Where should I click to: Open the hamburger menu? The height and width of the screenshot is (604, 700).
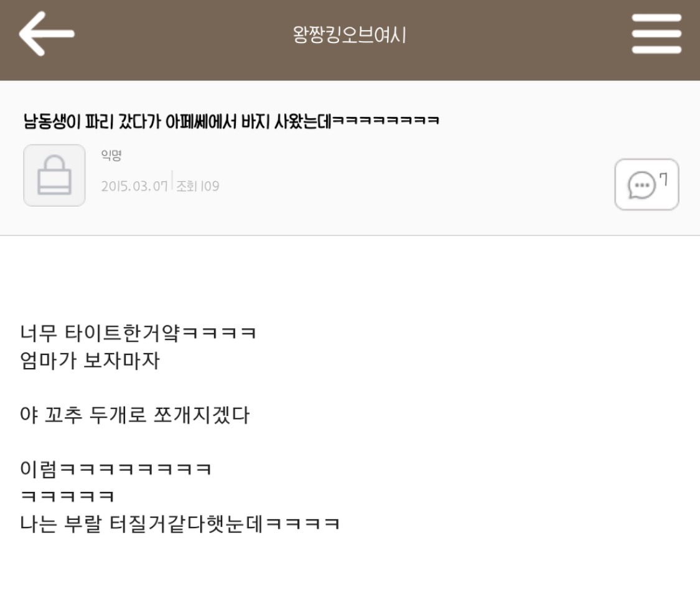(656, 34)
